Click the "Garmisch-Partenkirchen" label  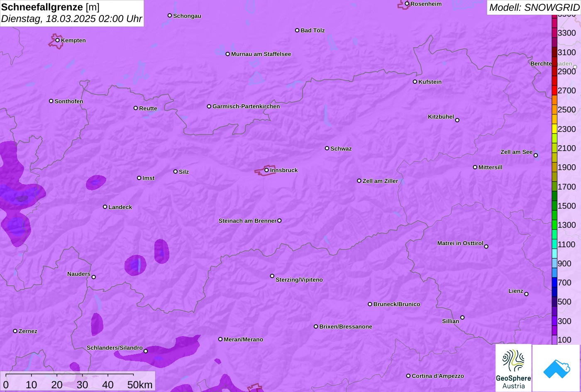pyautogui.click(x=246, y=106)
